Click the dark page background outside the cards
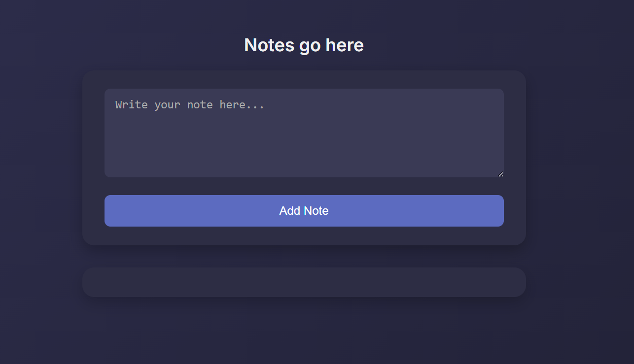 click(39, 197)
